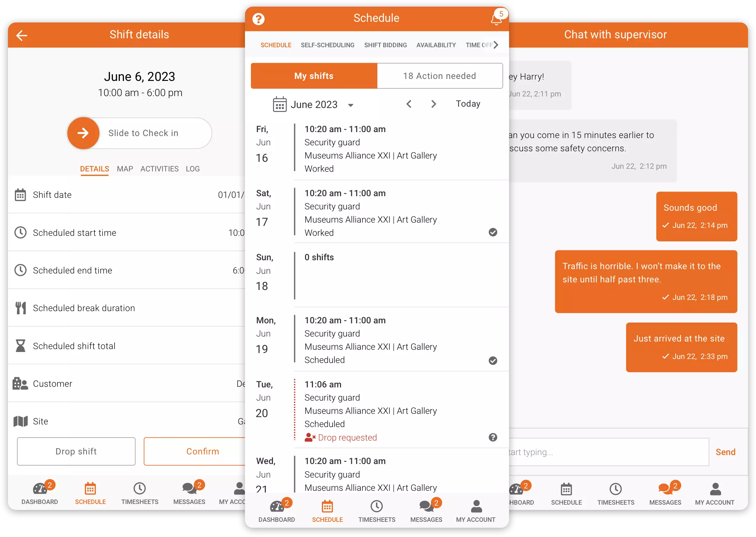
Task: Toggle to 18 Action needed tab
Action: pos(440,76)
